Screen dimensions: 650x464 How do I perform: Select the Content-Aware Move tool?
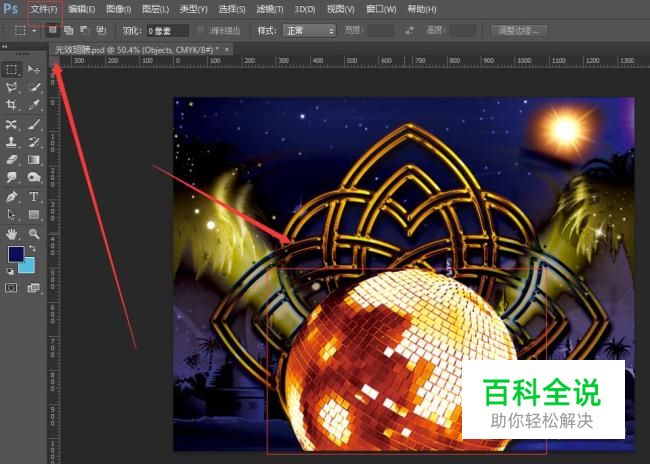(x=12, y=124)
